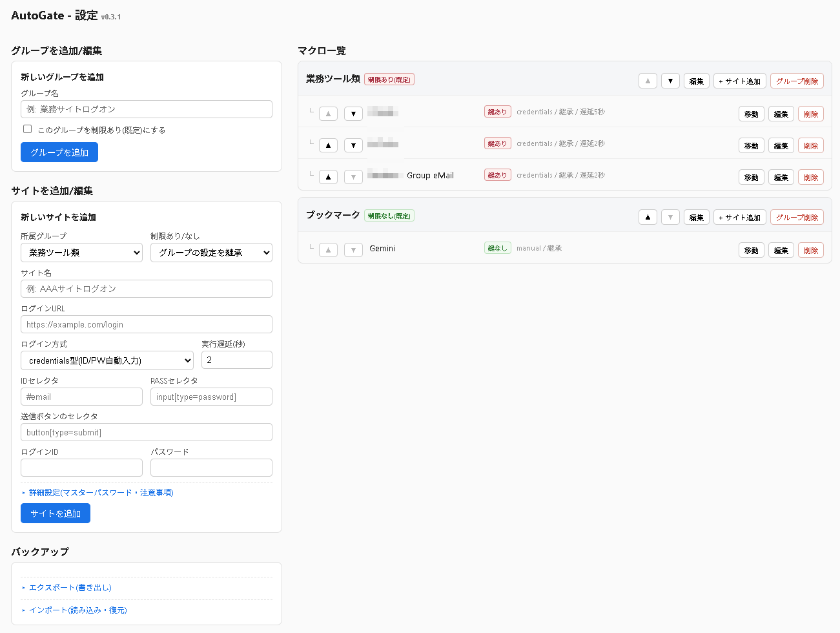840x633 pixels.
Task: Click the ログインURL input field
Action: click(x=147, y=324)
